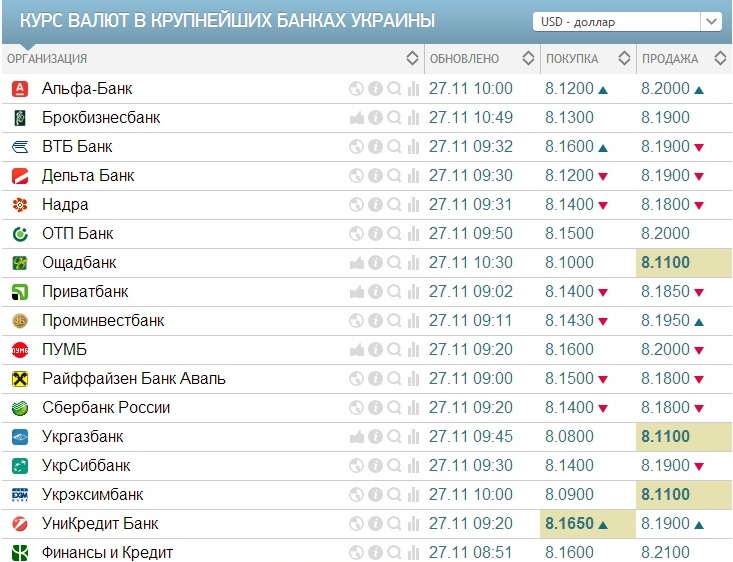This screenshot has height=562, width=733.
Task: Open Райффайзен Банк Аваль link
Action: [x=134, y=378]
